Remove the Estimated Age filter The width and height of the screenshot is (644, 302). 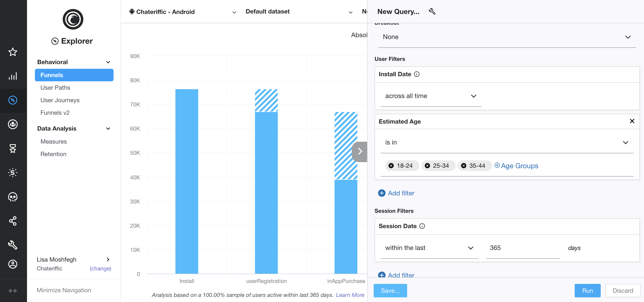(x=632, y=121)
